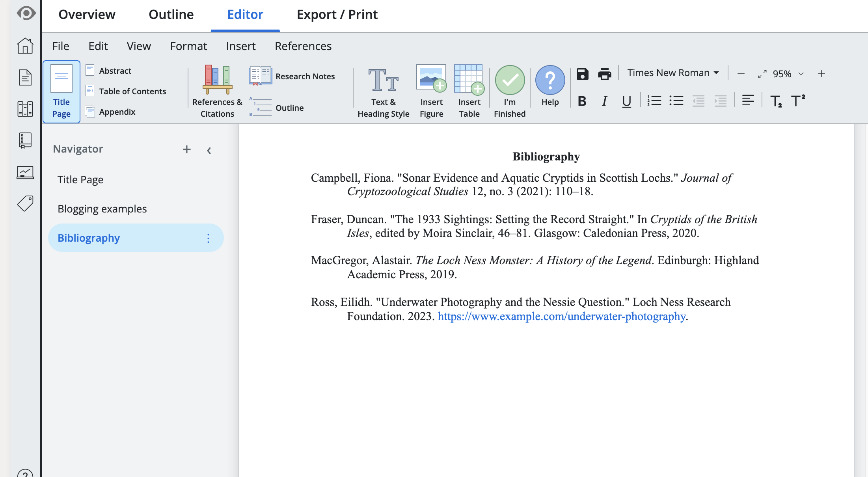Select Bibliography in Navigator
The height and width of the screenshot is (477, 868).
click(x=136, y=238)
